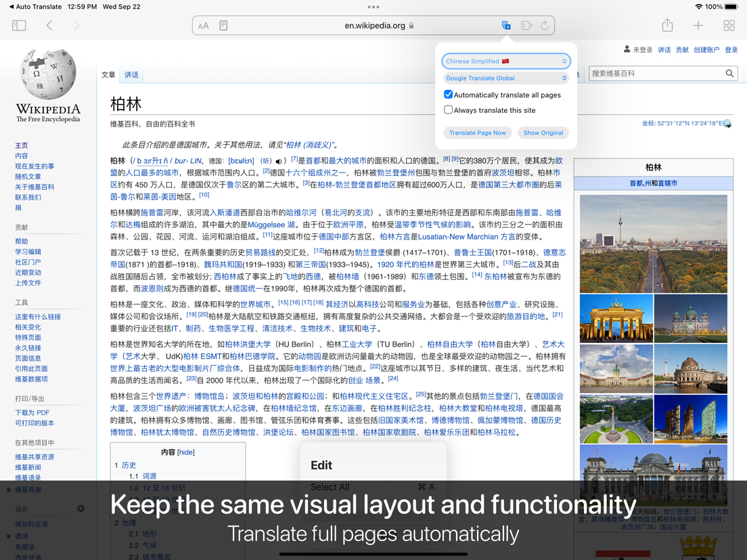Screen dimensions: 747x560
Task: Click 引用此页面 sidebar link
Action: pyautogui.click(x=31, y=369)
